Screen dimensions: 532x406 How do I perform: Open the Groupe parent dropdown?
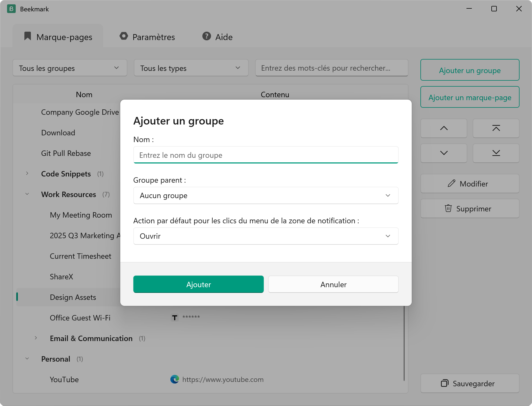tap(266, 195)
